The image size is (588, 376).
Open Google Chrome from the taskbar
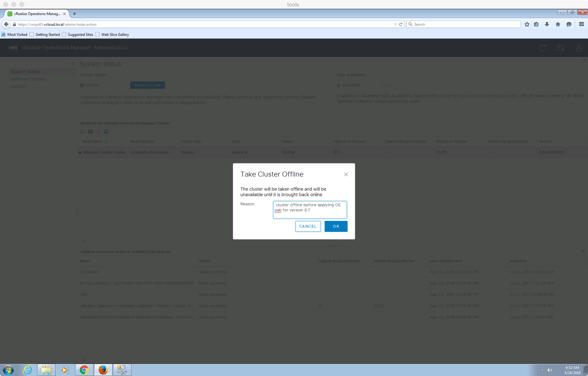tap(84, 370)
